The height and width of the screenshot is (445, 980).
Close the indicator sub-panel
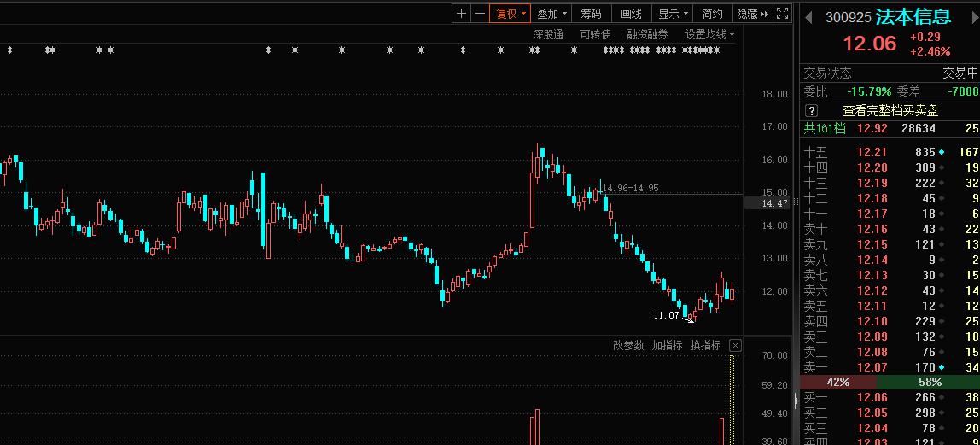pos(736,345)
